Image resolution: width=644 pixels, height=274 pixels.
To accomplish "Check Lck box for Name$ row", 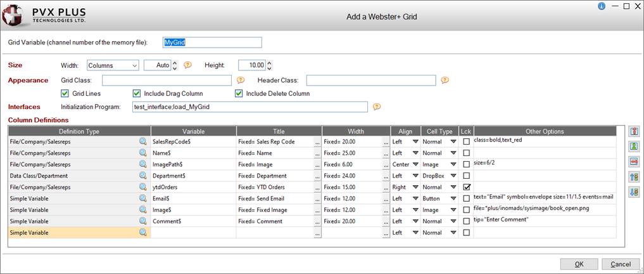I will (466, 153).
